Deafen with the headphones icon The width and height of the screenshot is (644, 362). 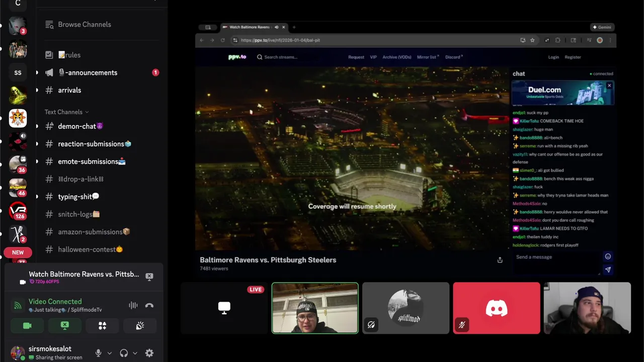click(x=124, y=353)
